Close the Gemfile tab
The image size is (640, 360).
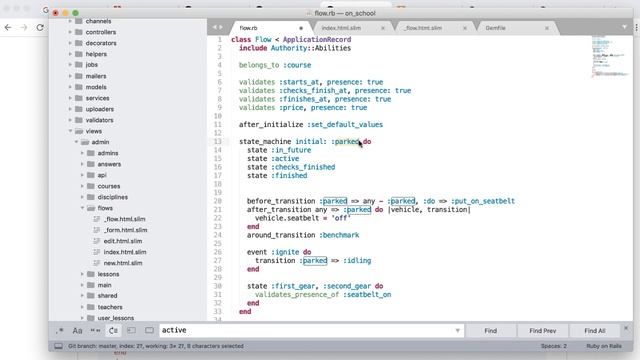(547, 28)
